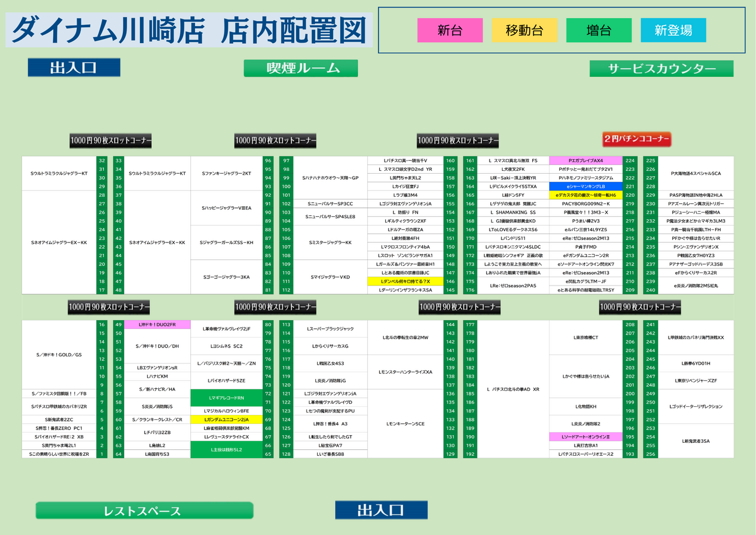Click the SミスタージャグラーKK cell
The image size is (756, 535).
pos(330,242)
